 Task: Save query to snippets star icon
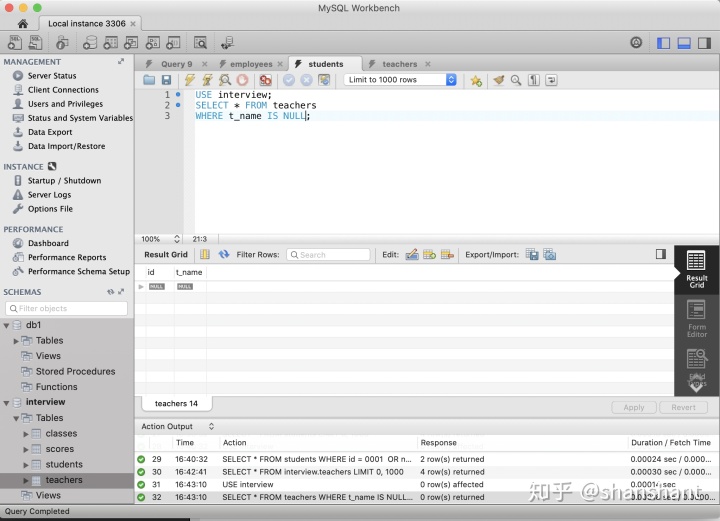click(x=476, y=81)
